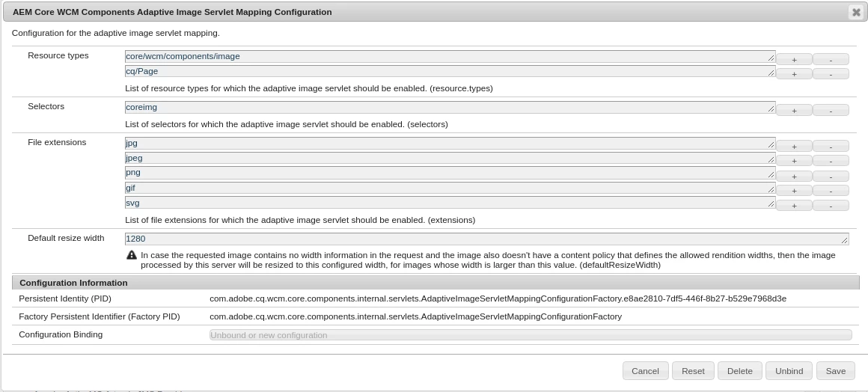
Task: Add entry after core/wcm/components/image with plus button
Action: [794, 59]
